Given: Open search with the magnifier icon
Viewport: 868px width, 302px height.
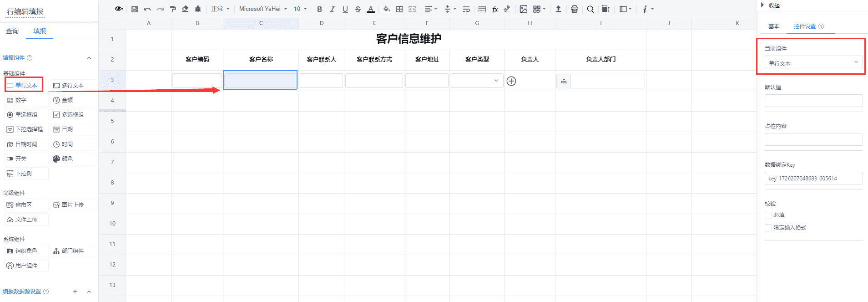Looking at the screenshot, I should tap(590, 9).
